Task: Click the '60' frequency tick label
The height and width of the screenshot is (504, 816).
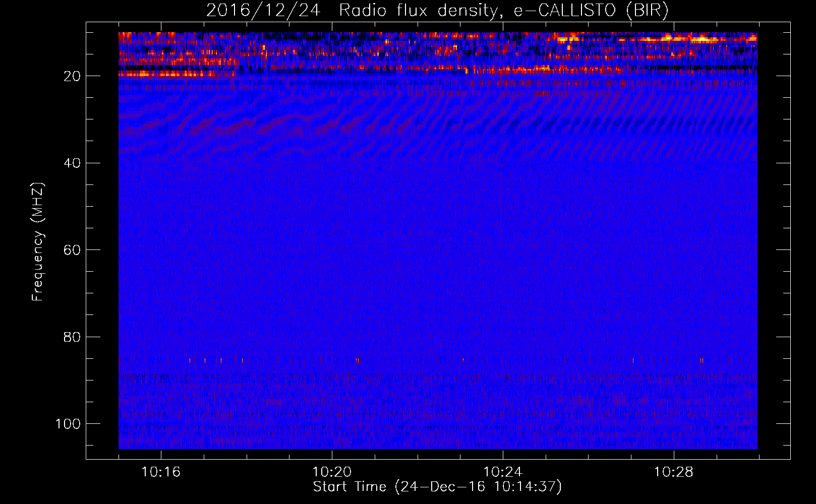Action: point(72,250)
